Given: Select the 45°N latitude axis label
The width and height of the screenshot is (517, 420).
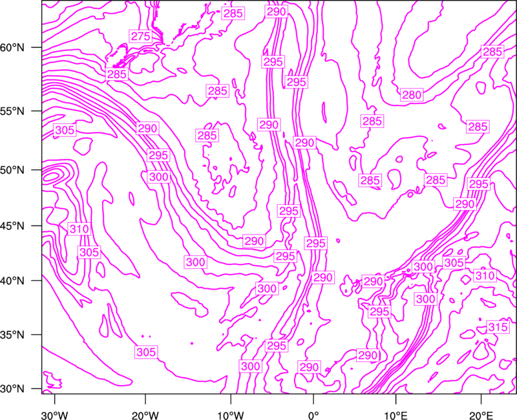Looking at the screenshot, I should tap(12, 226).
